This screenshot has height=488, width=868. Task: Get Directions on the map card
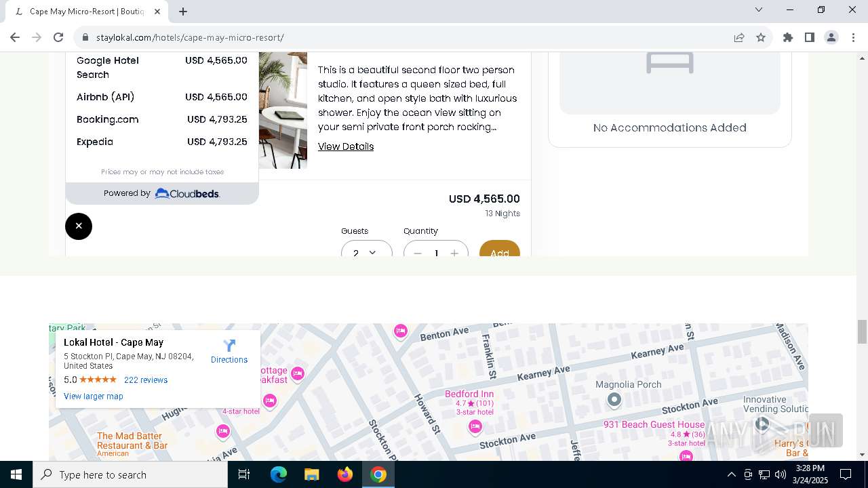click(229, 352)
